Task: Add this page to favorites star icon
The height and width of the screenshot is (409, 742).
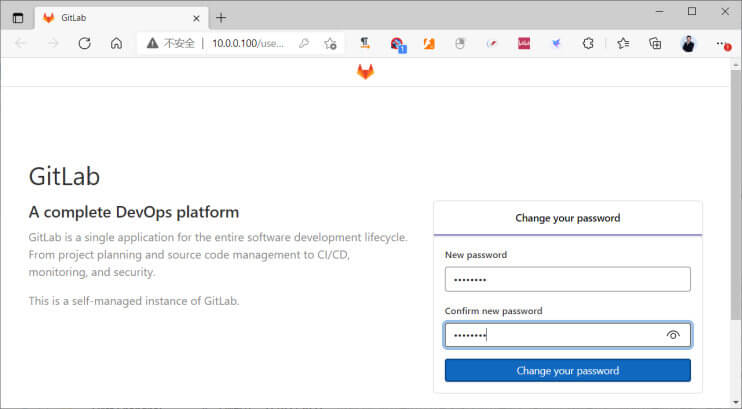Action: click(330, 44)
